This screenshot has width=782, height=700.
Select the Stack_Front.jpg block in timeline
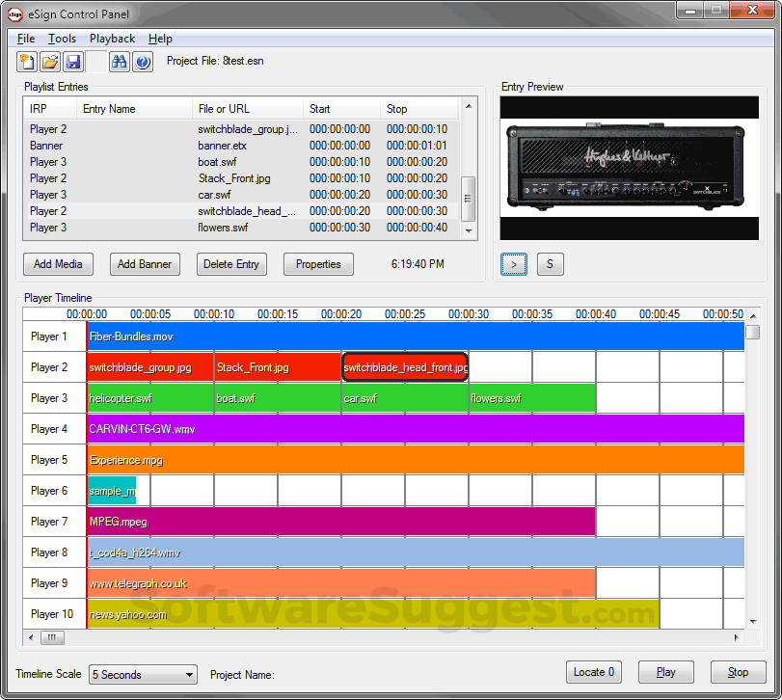click(x=277, y=367)
